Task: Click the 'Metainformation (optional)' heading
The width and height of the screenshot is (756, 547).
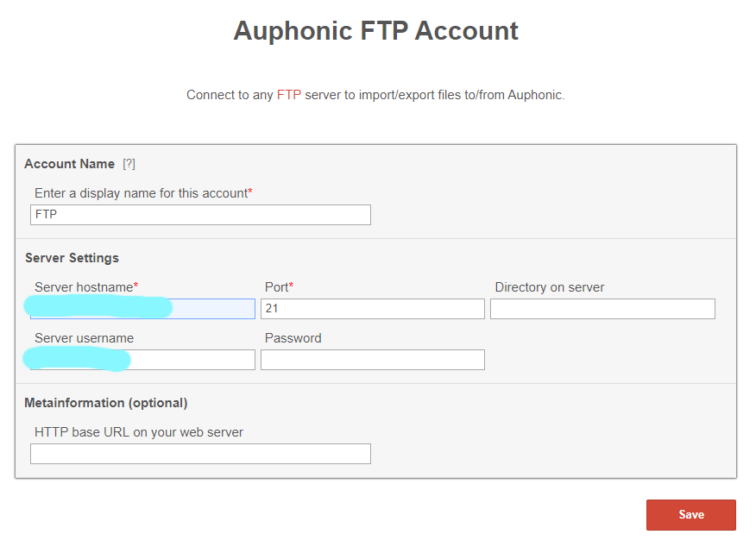Action: [106, 403]
